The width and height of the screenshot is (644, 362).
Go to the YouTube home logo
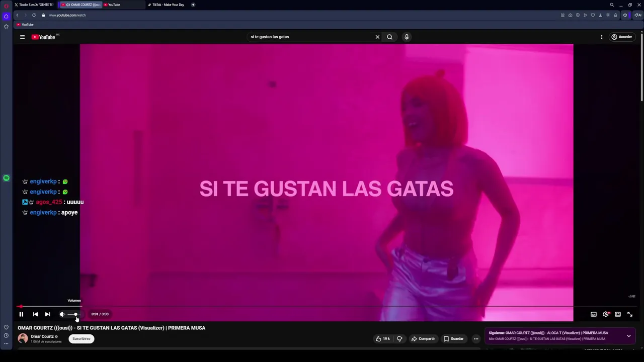tap(43, 37)
